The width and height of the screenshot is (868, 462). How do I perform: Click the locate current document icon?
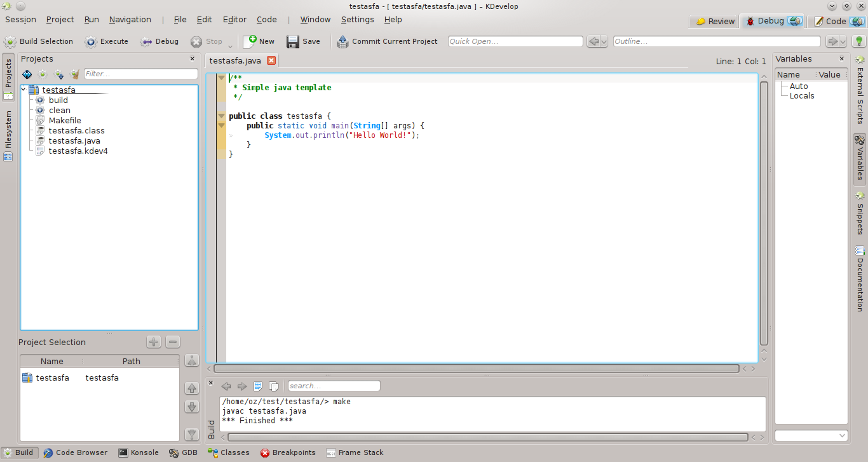pyautogui.click(x=27, y=74)
